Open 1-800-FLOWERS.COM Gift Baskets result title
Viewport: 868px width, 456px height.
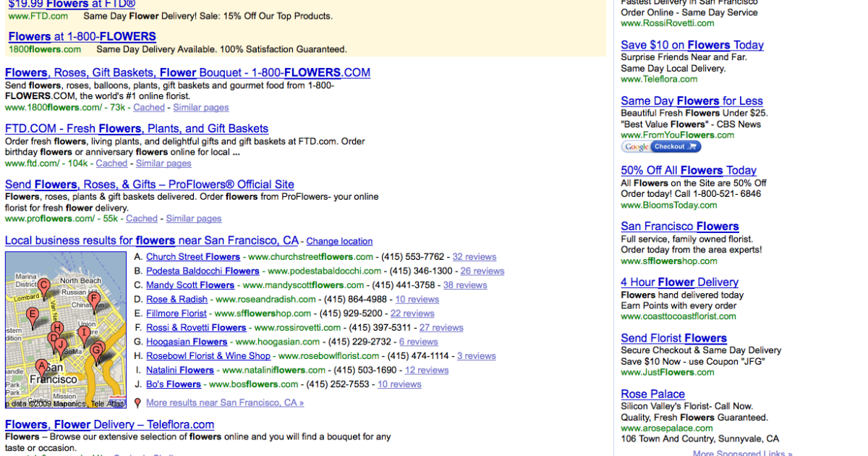pos(187,72)
